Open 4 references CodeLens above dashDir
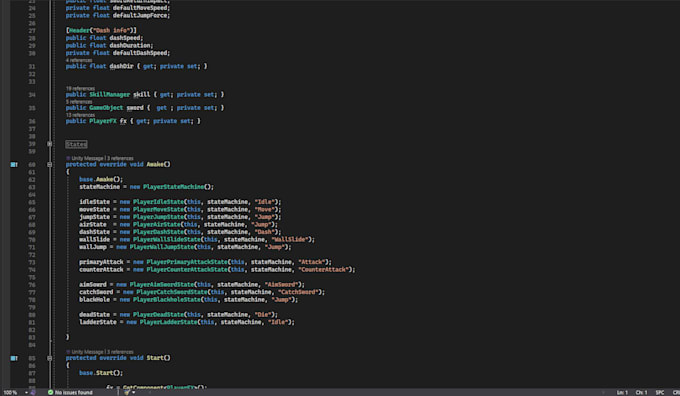Viewport: 680px width, 396px height. [79, 60]
